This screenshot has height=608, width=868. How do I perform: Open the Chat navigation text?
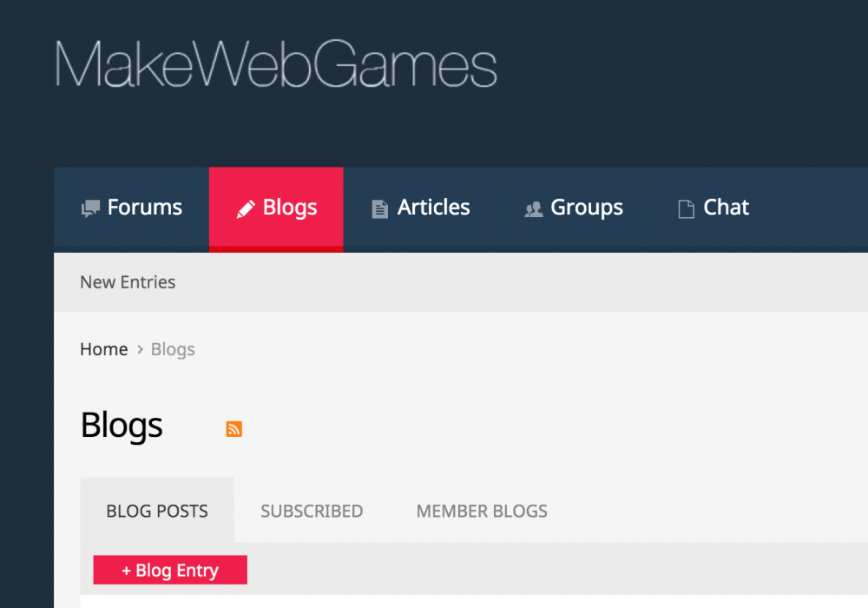pyautogui.click(x=726, y=208)
